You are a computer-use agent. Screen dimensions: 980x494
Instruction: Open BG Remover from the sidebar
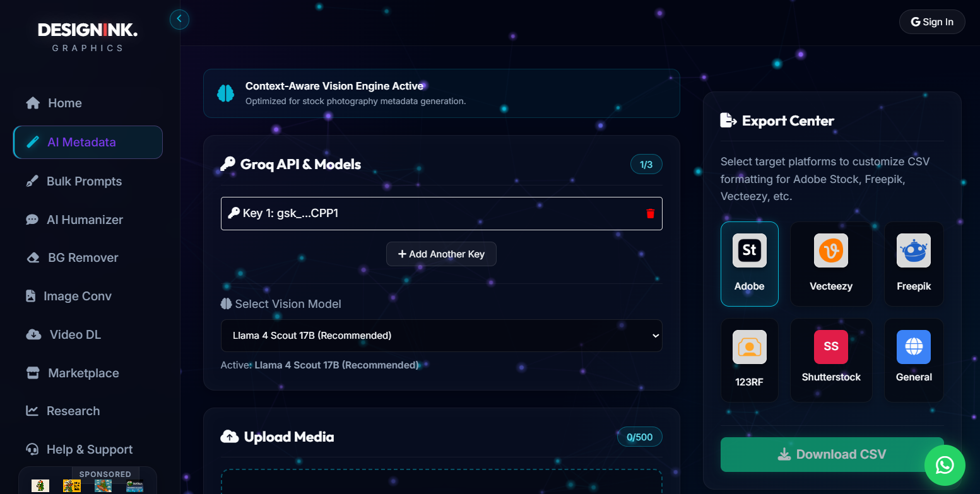coord(88,257)
